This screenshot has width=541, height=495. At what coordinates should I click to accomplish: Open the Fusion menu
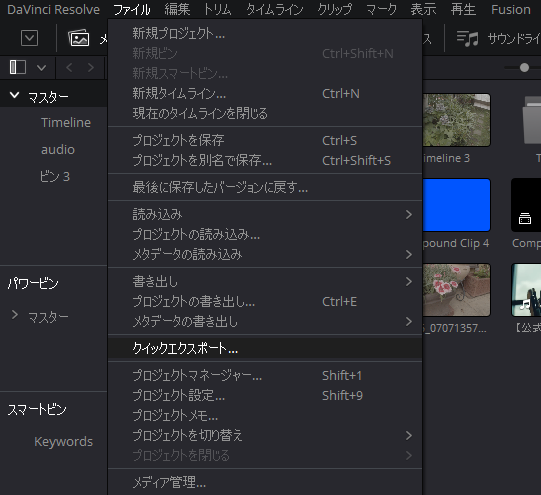tap(511, 10)
